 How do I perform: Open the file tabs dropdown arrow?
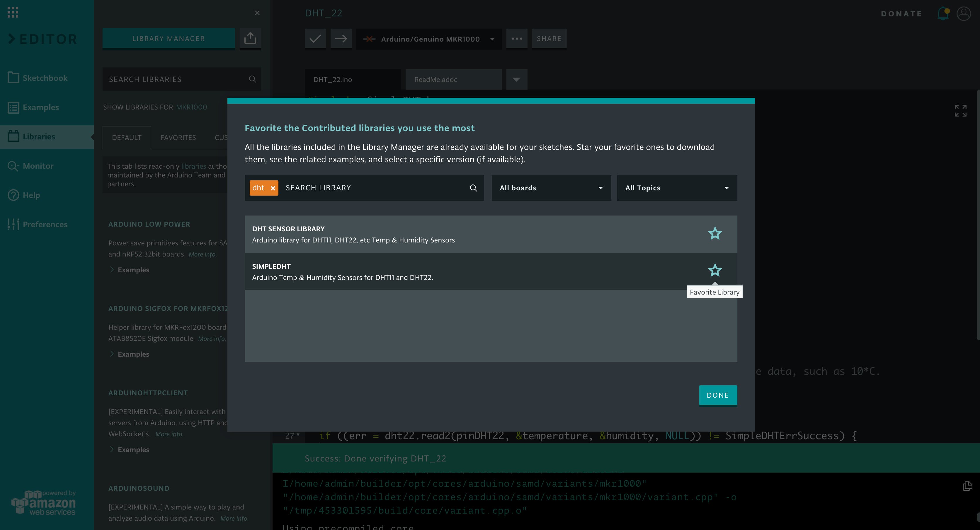[x=516, y=79]
